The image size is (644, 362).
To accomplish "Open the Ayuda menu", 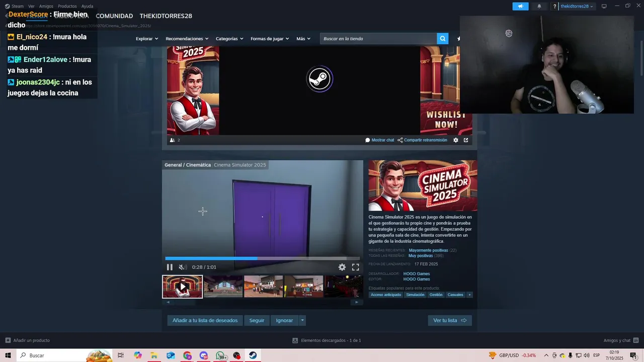I will [x=88, y=7].
